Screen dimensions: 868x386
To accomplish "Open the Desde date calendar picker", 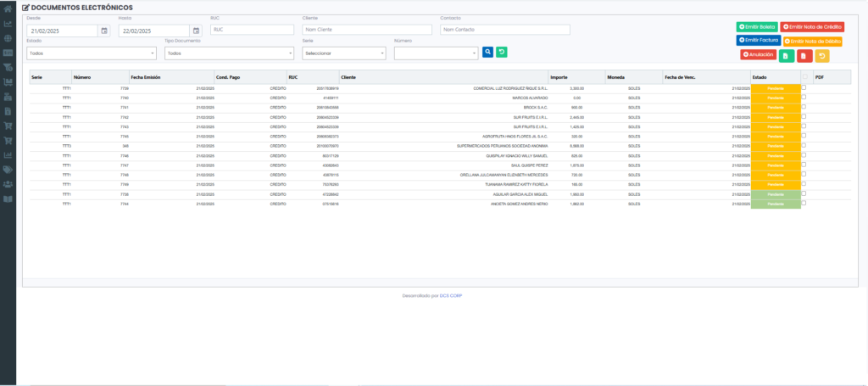I will pos(104,31).
